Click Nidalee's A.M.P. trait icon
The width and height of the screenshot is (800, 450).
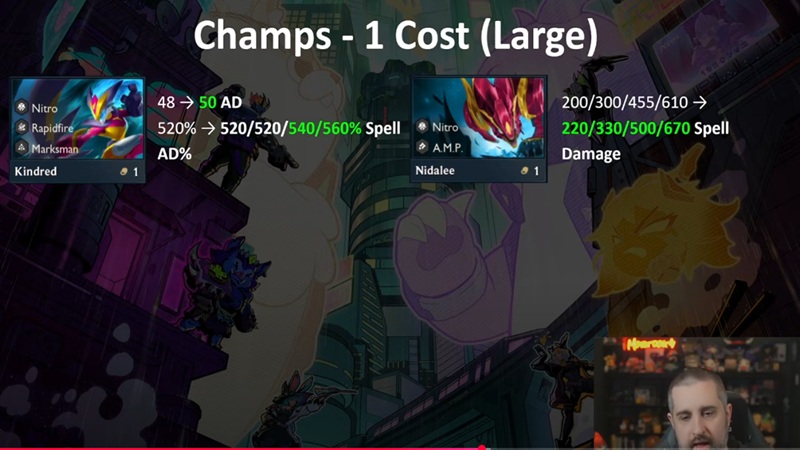click(x=422, y=147)
